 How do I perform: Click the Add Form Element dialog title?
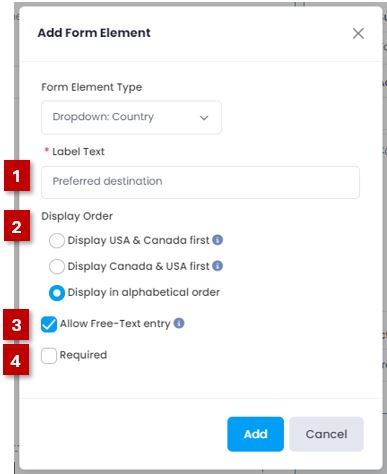coord(94,33)
